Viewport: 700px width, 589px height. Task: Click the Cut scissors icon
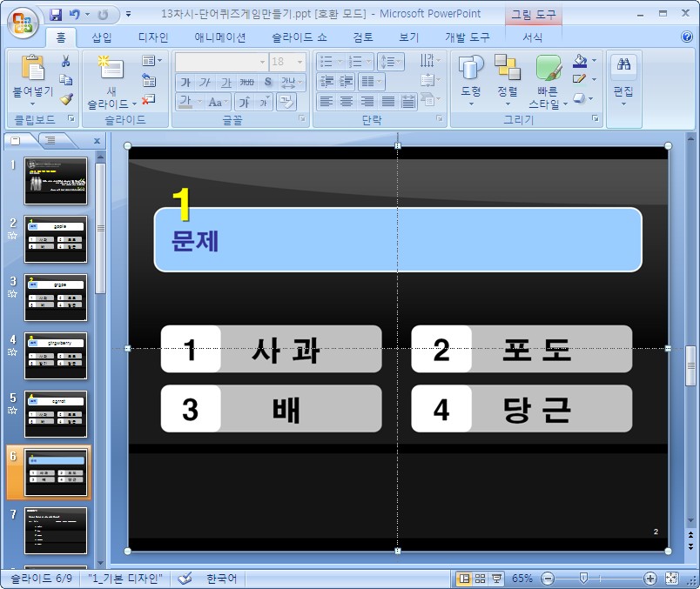pos(66,61)
